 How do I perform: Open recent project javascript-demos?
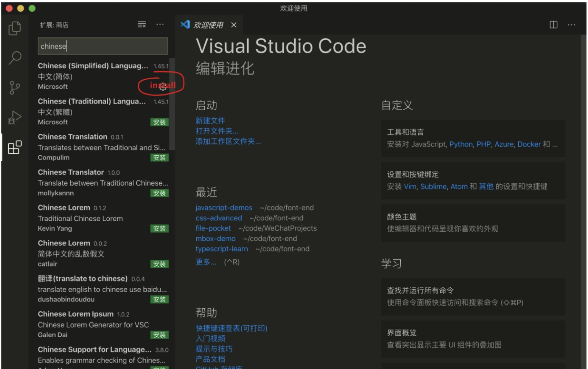point(224,208)
